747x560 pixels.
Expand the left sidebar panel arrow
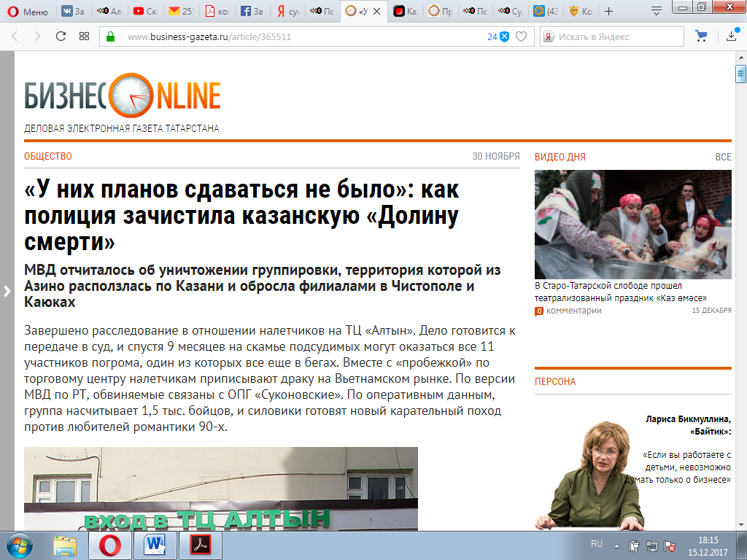click(x=7, y=291)
